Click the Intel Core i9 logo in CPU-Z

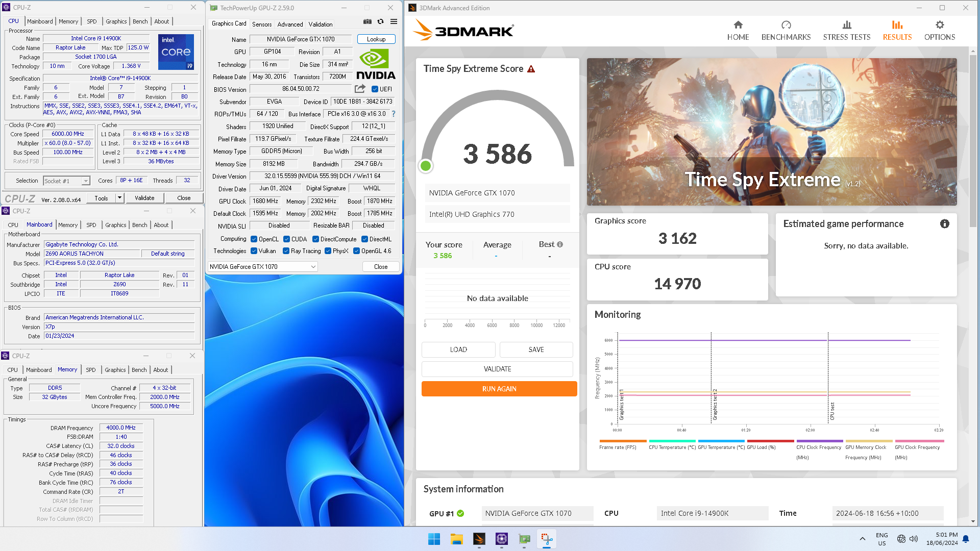(176, 52)
